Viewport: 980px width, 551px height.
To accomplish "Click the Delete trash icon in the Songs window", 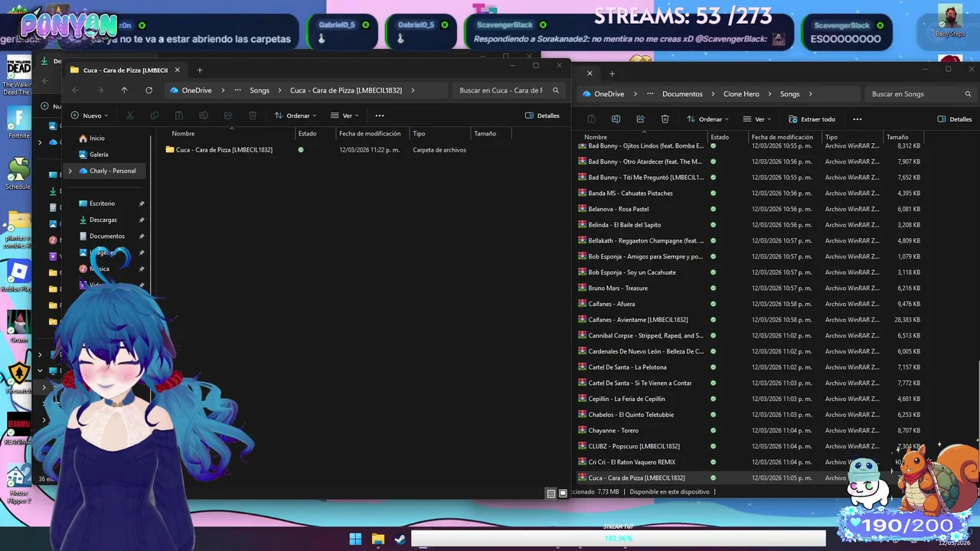I will tap(665, 119).
